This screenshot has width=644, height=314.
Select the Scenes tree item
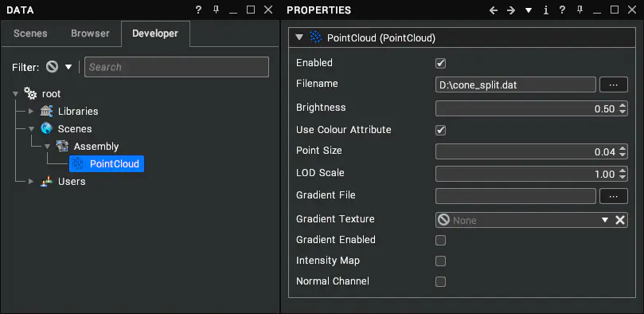(75, 128)
